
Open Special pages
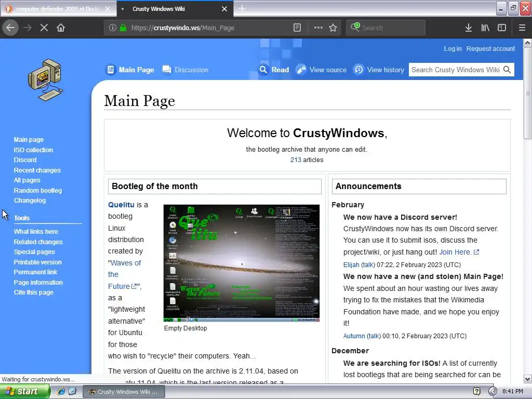(34, 252)
